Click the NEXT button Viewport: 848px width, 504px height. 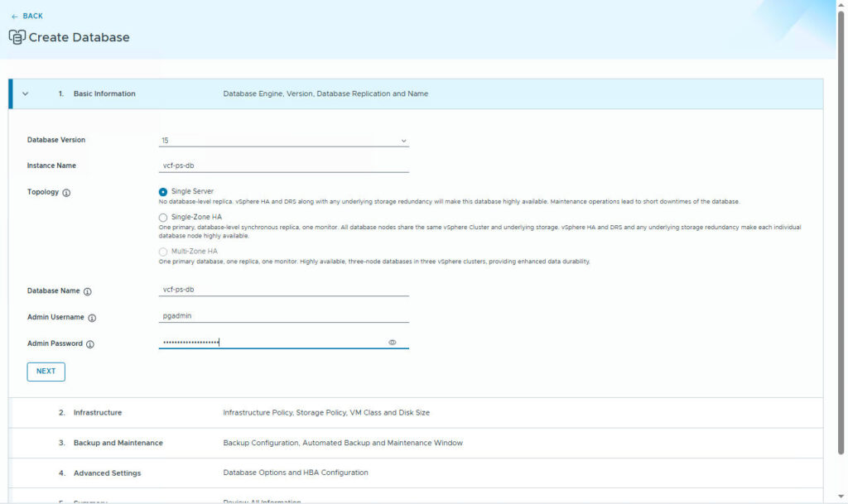tap(46, 372)
